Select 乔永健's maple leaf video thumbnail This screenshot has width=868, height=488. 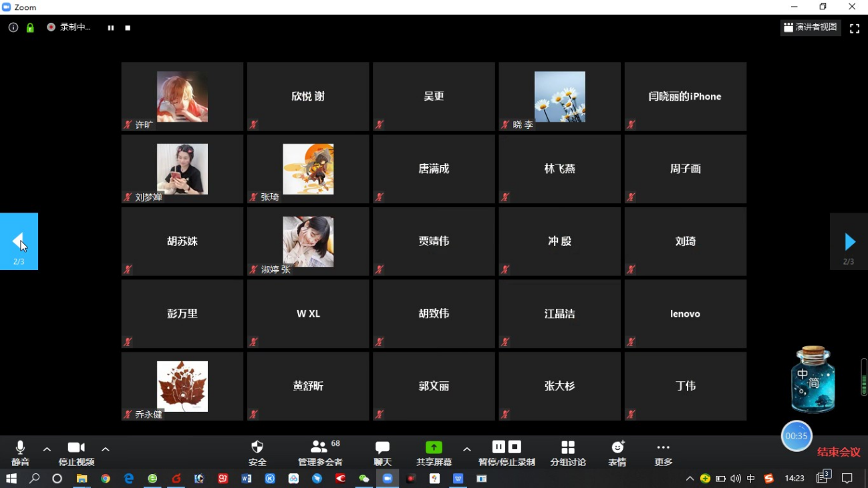click(182, 386)
